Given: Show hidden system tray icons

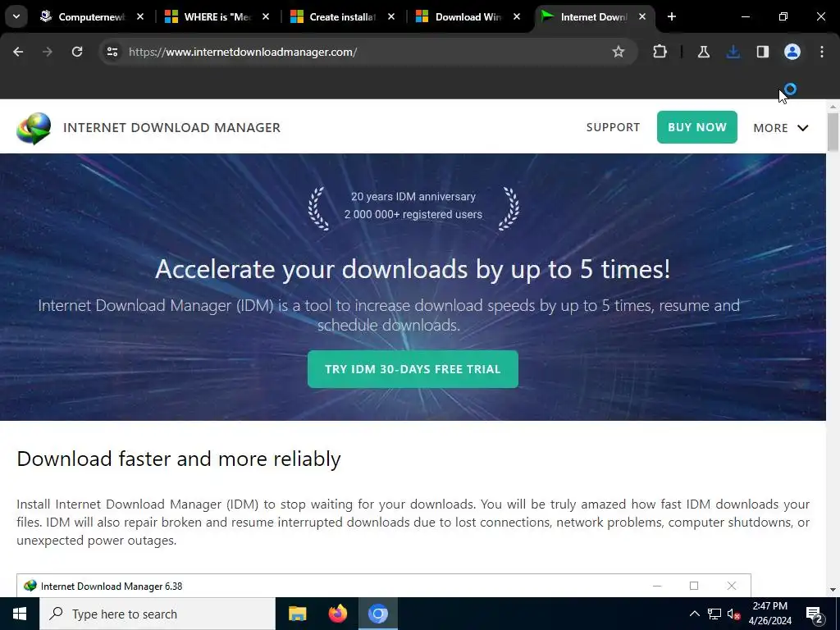Looking at the screenshot, I should click(x=694, y=614).
